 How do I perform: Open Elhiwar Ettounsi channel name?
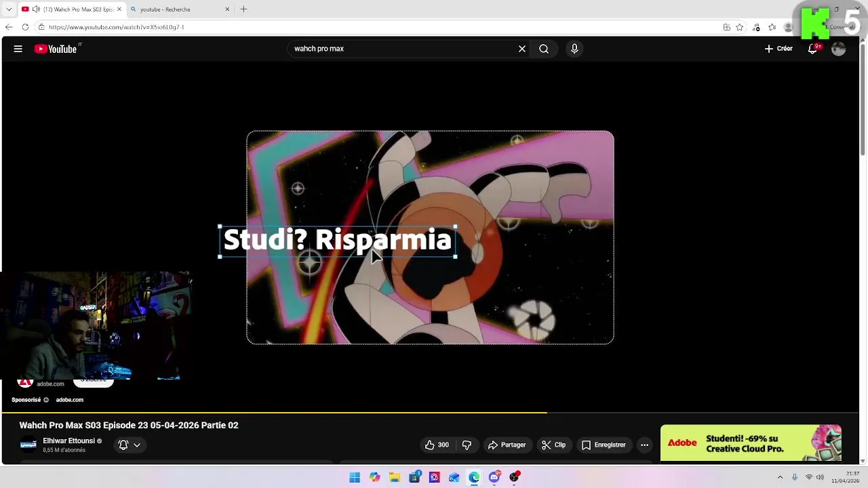(x=69, y=441)
